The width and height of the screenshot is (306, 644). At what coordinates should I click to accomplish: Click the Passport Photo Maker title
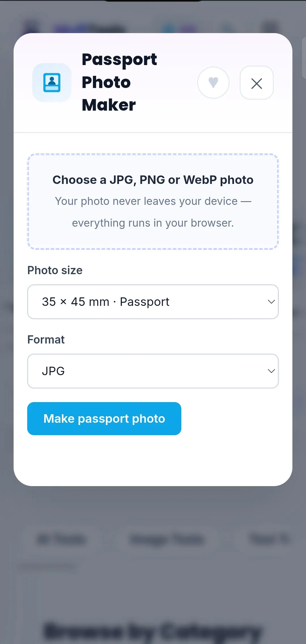(119, 82)
